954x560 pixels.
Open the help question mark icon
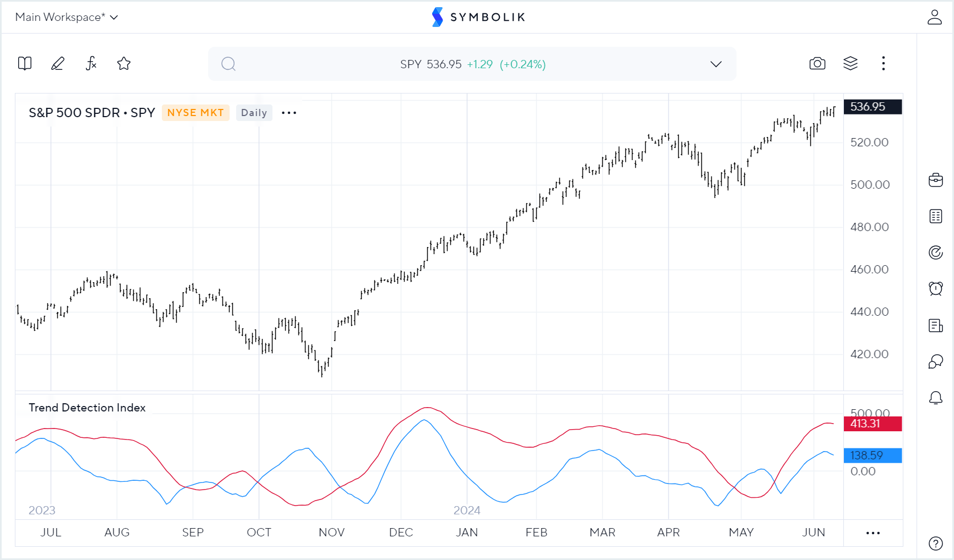click(x=936, y=543)
